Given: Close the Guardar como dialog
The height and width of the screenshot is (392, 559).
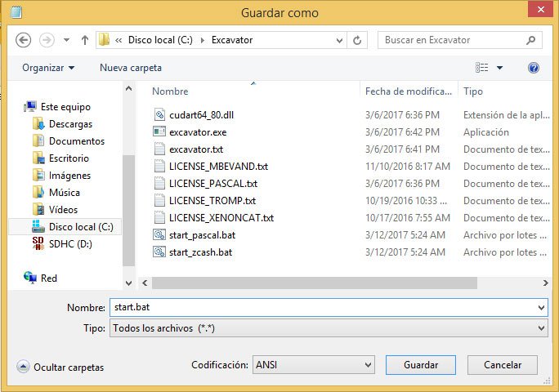Looking at the screenshot, I should pos(540,9).
